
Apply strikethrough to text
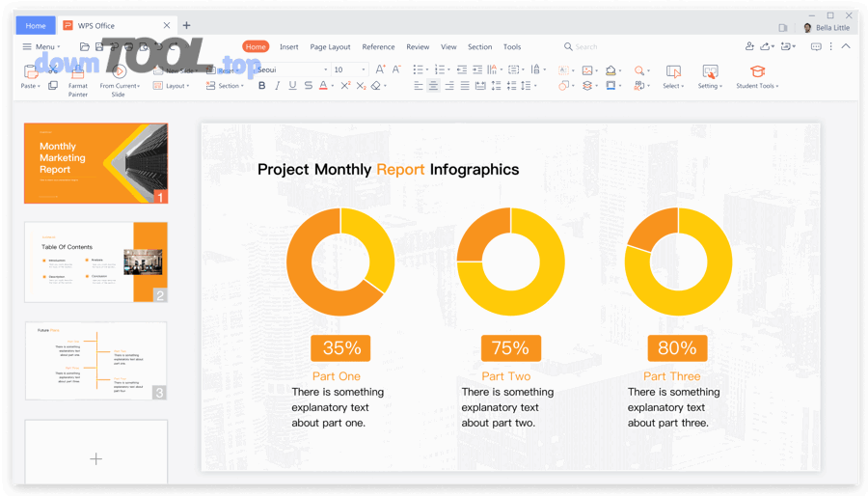coord(308,86)
